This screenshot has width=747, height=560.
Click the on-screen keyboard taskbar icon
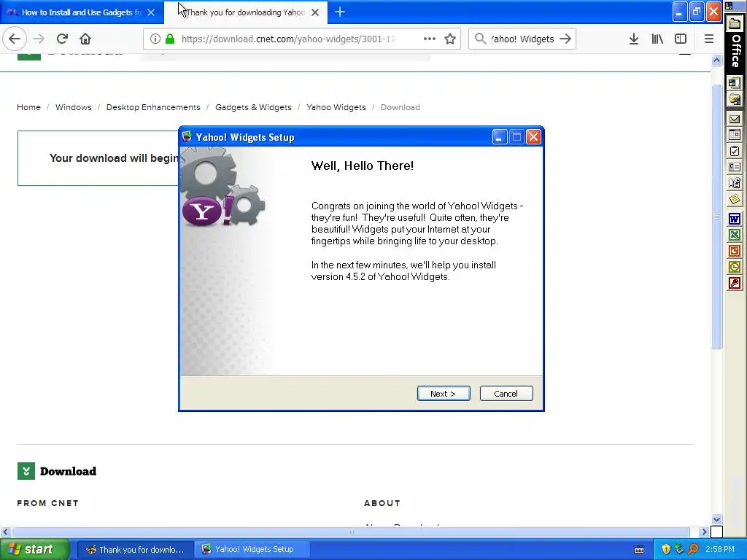(x=639, y=550)
